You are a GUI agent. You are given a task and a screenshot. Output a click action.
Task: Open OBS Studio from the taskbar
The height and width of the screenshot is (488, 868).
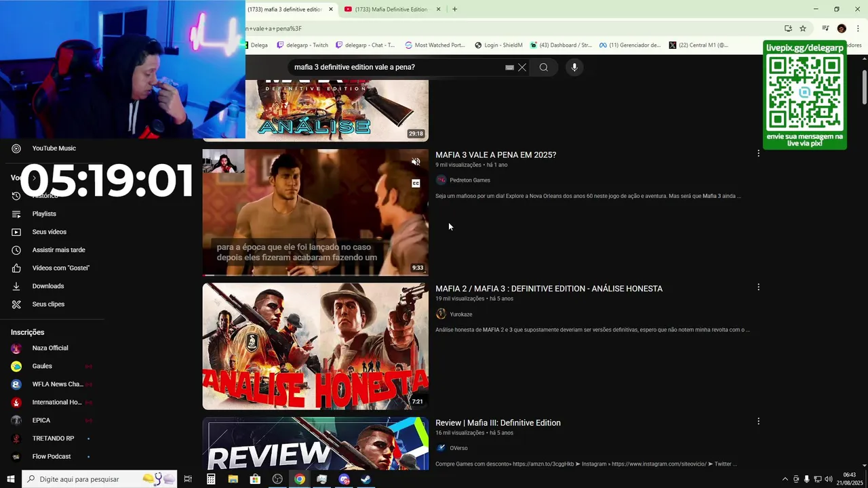click(x=277, y=479)
